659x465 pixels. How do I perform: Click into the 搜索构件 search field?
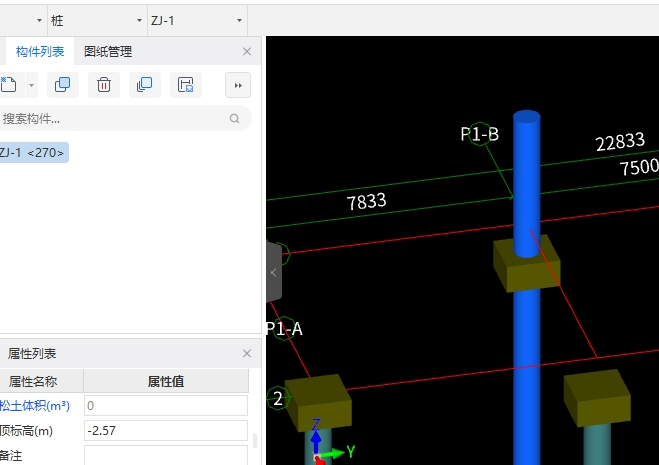125,119
